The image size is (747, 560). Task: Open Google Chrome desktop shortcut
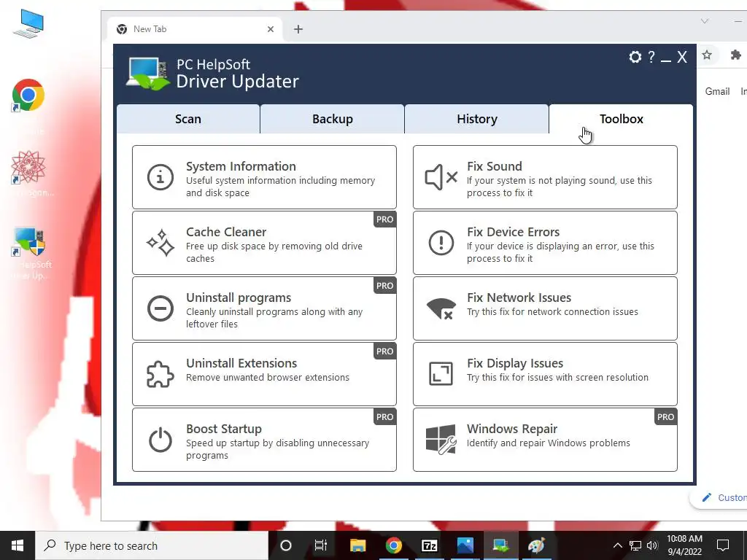coord(28,96)
